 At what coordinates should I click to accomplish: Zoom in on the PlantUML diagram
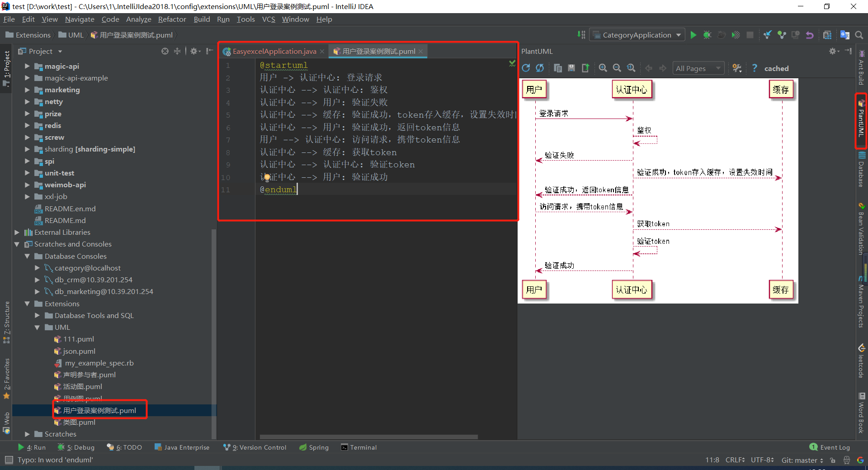point(603,68)
